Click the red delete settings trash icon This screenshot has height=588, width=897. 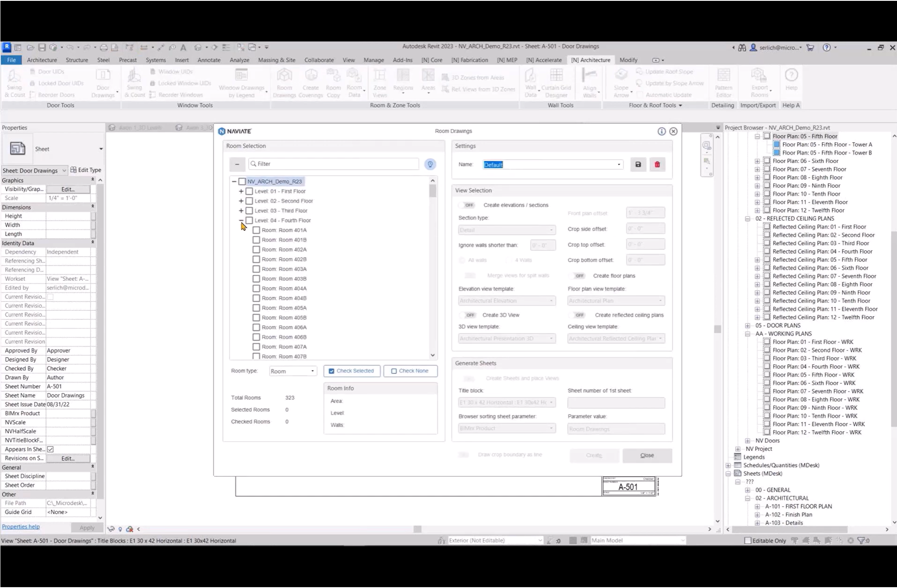click(x=657, y=164)
